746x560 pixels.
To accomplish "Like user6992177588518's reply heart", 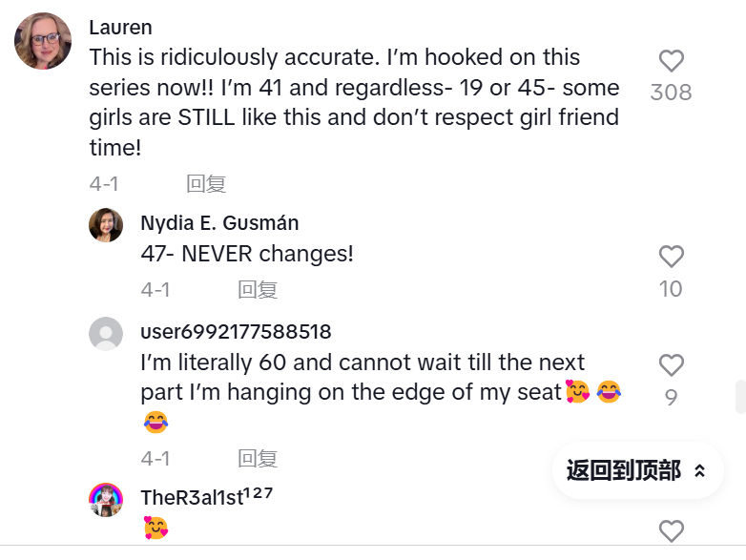I will 672,365.
